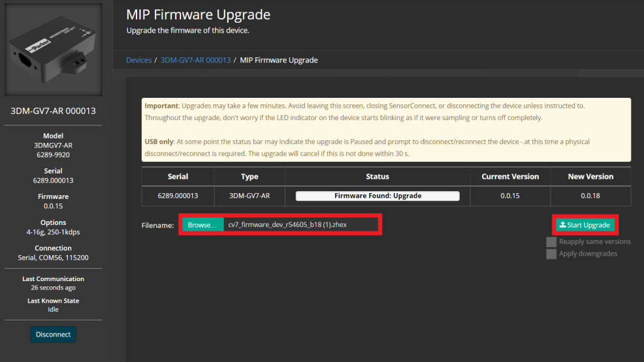Click the Filename: label
Viewport: 644px width, 362px height.
(157, 225)
